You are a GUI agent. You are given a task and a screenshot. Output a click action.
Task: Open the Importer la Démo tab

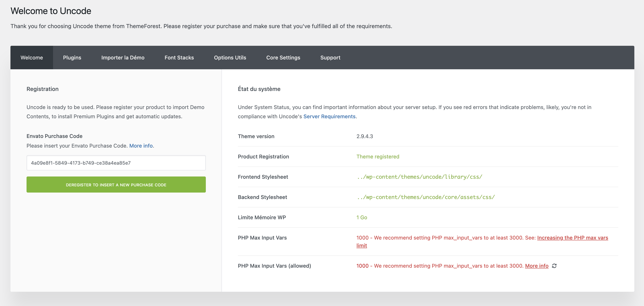[x=123, y=57]
